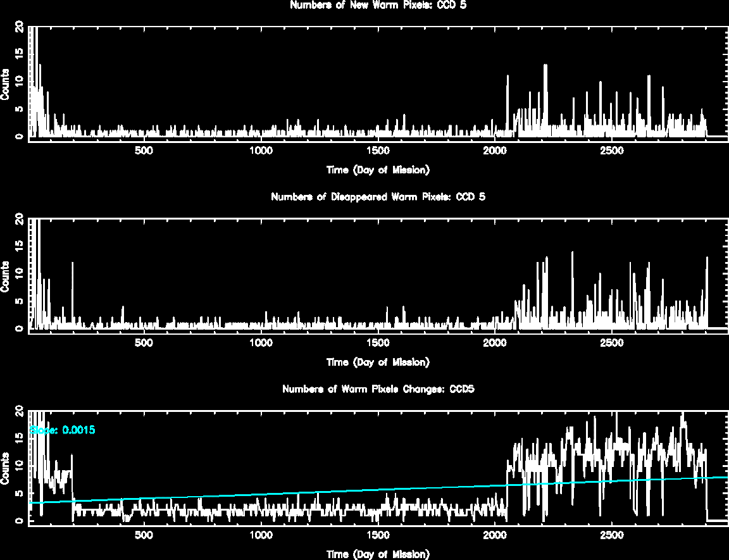Screen dimensions: 729x560
Task: Click the 1000 tick label under the bottom plot
Action: pos(261,535)
